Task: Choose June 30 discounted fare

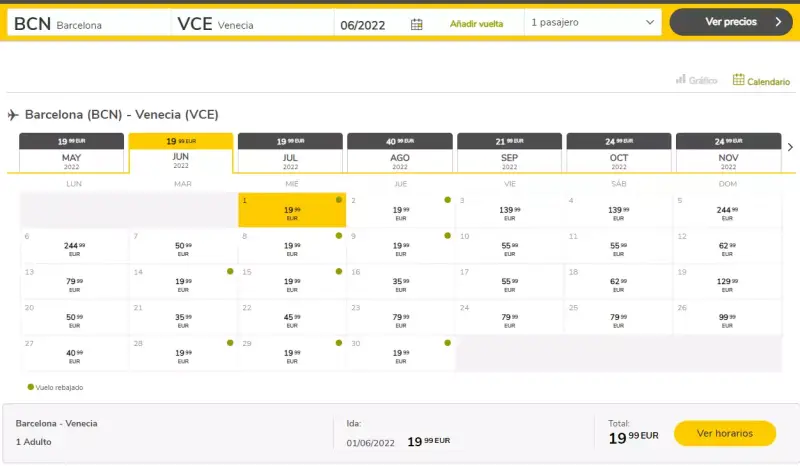Action: point(401,353)
